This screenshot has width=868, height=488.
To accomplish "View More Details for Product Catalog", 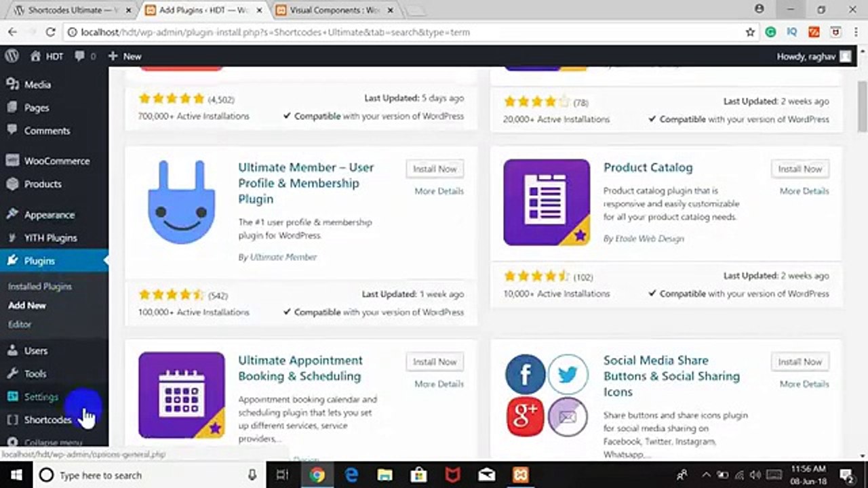I will pyautogui.click(x=804, y=191).
